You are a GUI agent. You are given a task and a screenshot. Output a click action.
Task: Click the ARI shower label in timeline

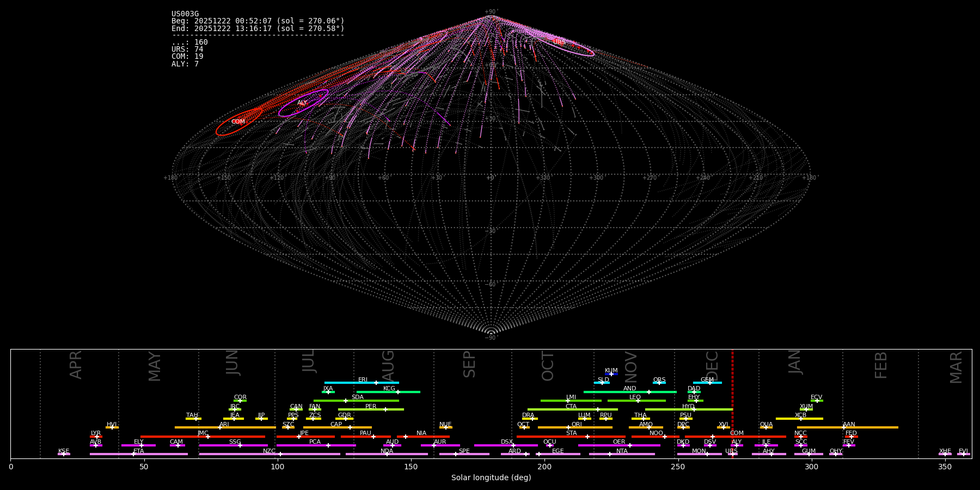(x=224, y=425)
